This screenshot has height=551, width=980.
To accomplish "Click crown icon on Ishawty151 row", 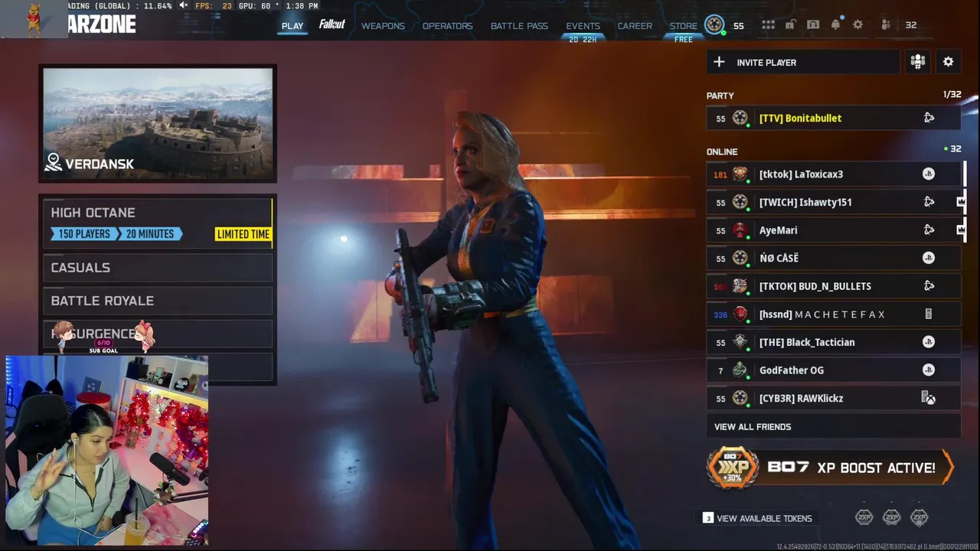I will tap(961, 202).
